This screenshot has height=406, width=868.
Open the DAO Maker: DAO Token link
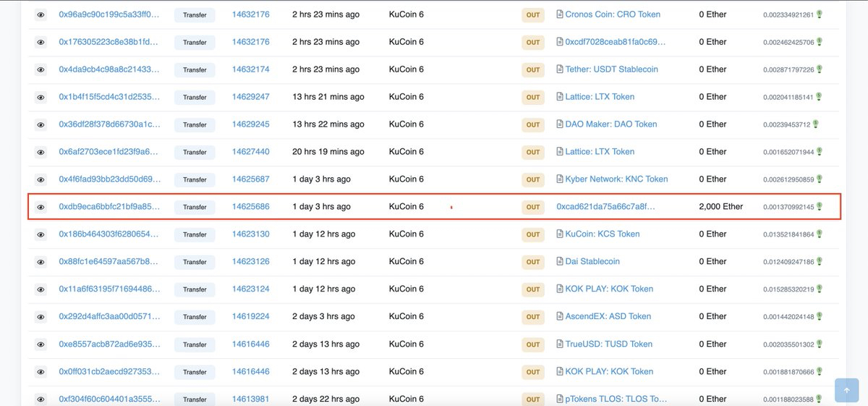click(611, 124)
